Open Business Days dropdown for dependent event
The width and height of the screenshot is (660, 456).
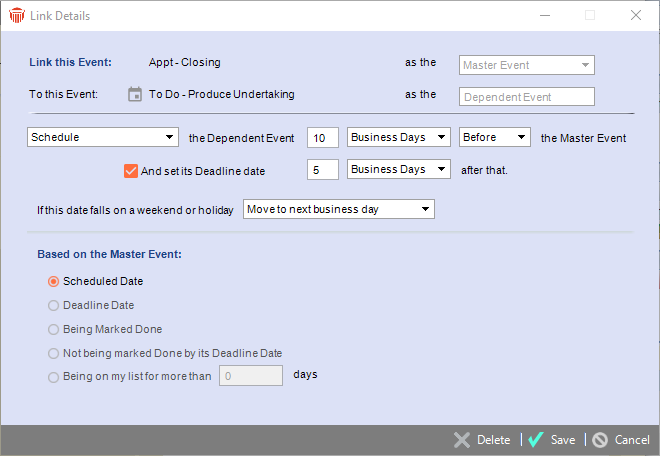[x=398, y=137]
